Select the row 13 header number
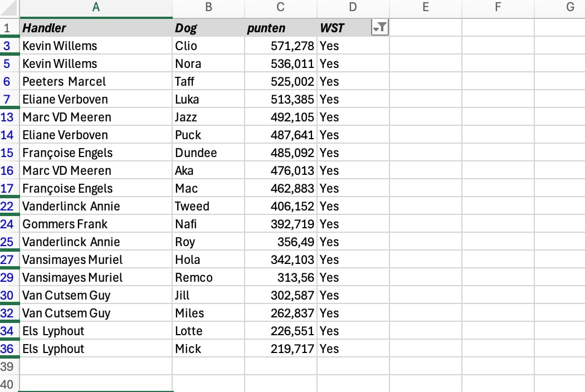Screen dimensions: 585x392 (x=7, y=117)
